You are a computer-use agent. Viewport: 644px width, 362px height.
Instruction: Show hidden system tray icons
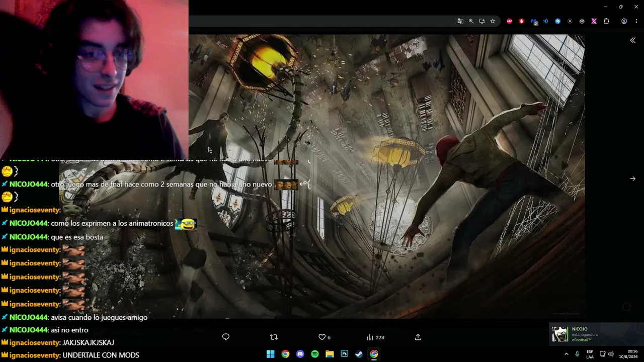(x=566, y=354)
